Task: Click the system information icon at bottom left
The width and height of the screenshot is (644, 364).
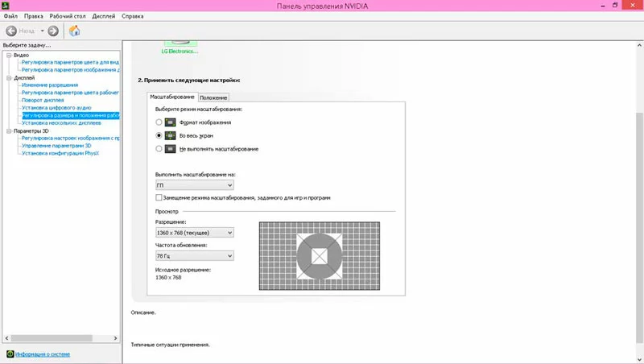Action: [10, 354]
